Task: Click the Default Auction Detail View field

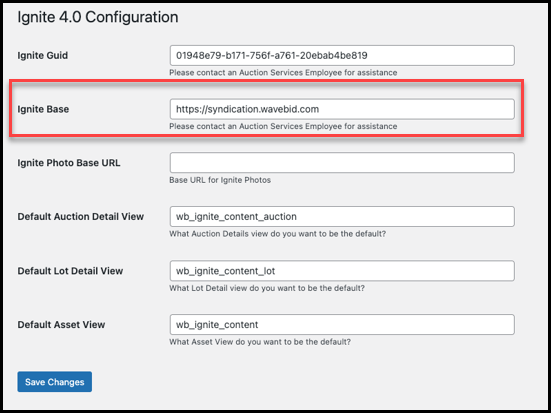Action: point(342,217)
